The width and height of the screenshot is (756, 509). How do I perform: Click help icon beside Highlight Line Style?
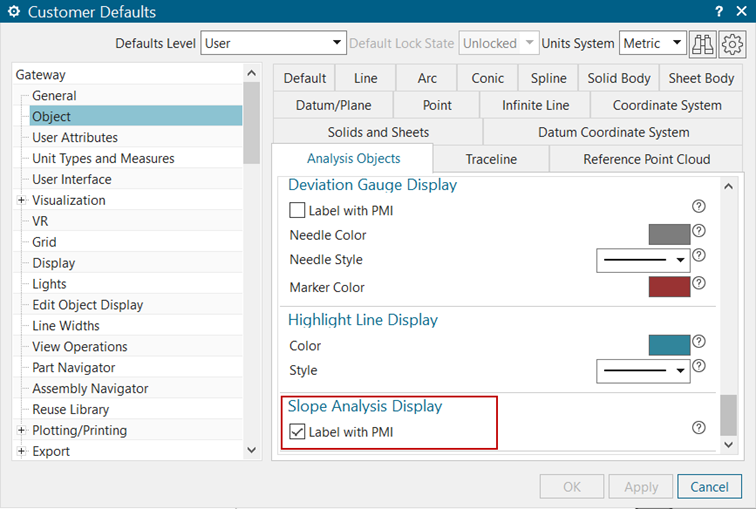click(x=699, y=367)
